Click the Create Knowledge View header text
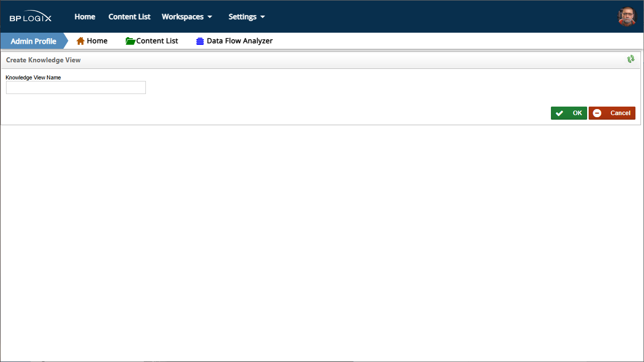This screenshot has width=644, height=362. point(43,60)
